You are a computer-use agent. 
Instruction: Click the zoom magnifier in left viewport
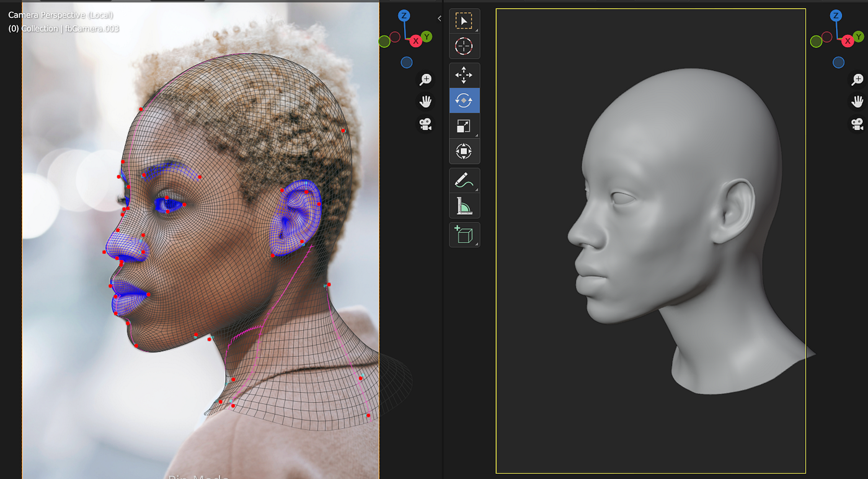[425, 79]
